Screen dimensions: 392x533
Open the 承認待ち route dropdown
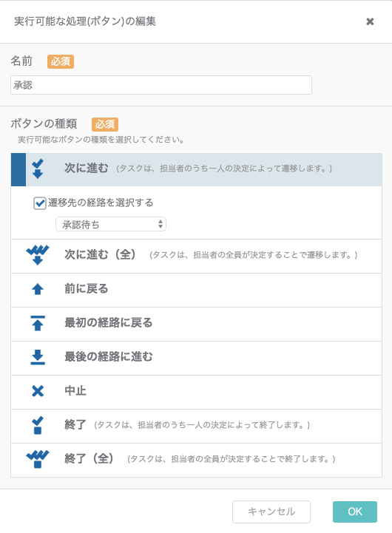click(111, 224)
